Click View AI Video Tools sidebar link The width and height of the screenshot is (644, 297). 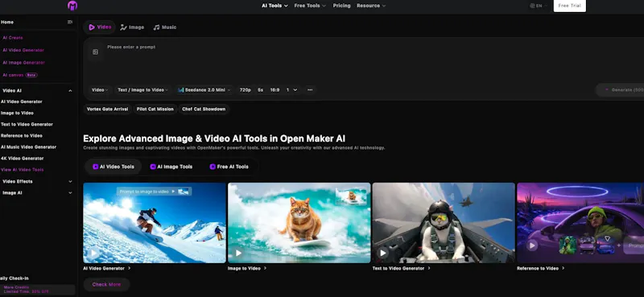[23, 170]
